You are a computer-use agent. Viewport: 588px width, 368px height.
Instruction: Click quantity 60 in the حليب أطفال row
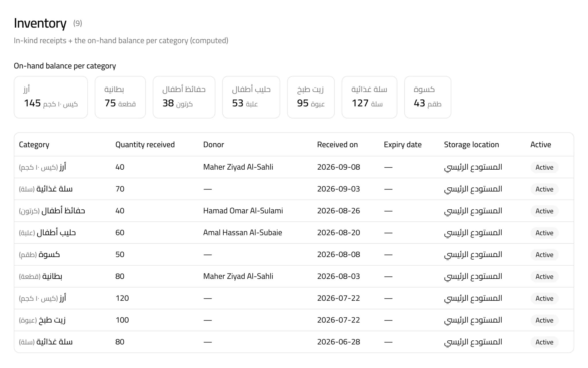point(120,233)
